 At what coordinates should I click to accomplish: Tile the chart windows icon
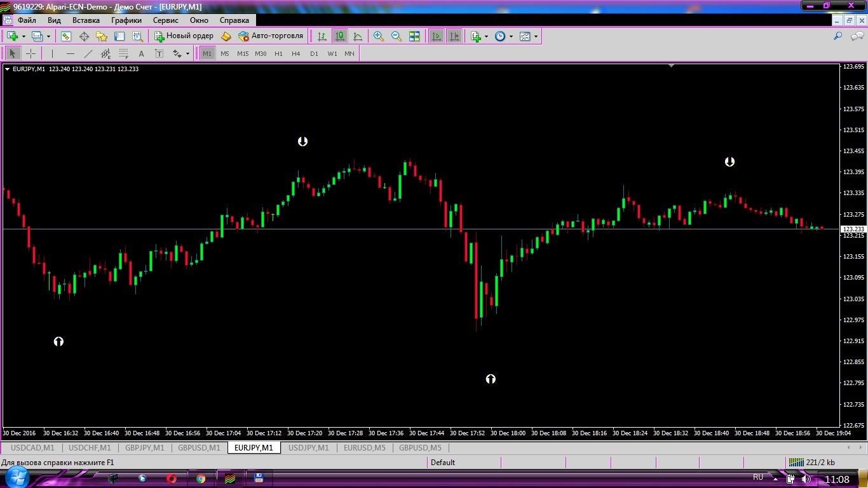414,36
